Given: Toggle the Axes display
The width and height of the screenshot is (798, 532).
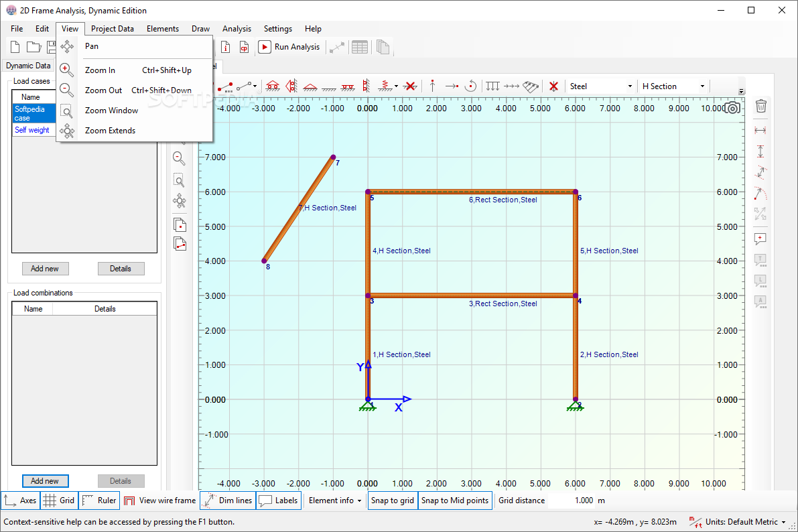Looking at the screenshot, I should pyautogui.click(x=20, y=501).
